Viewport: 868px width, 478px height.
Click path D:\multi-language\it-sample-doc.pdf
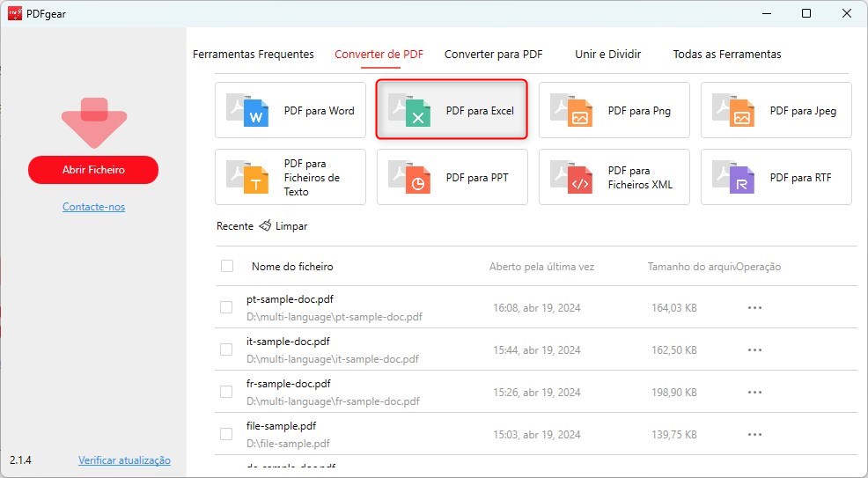[x=333, y=359]
